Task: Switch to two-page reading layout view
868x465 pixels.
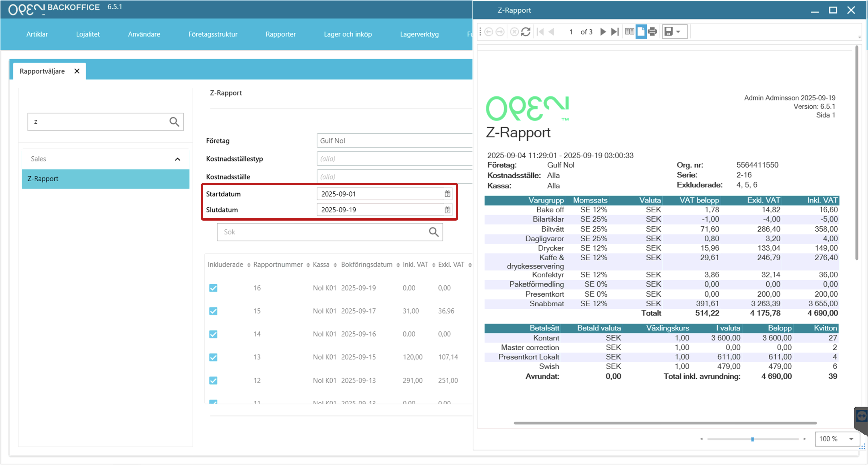Action: (x=629, y=32)
